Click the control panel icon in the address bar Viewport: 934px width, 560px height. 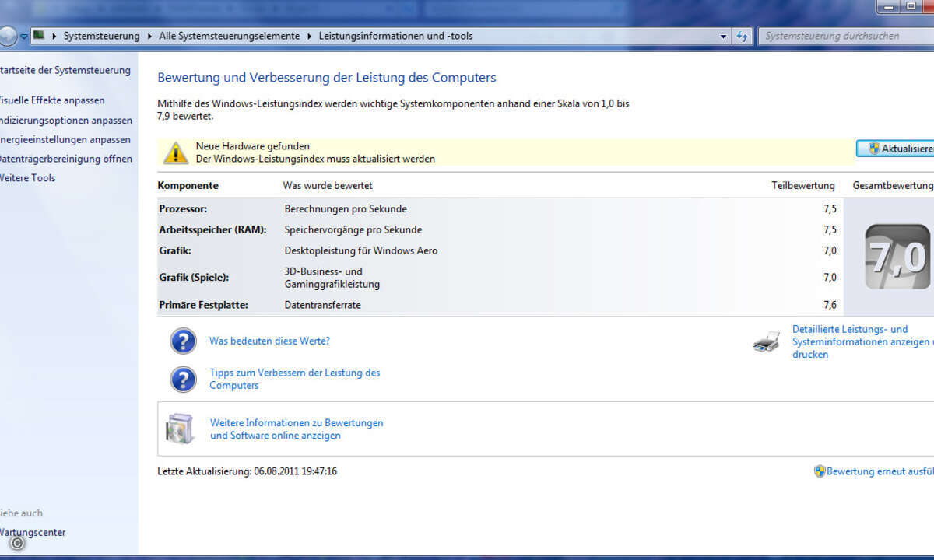coord(38,36)
